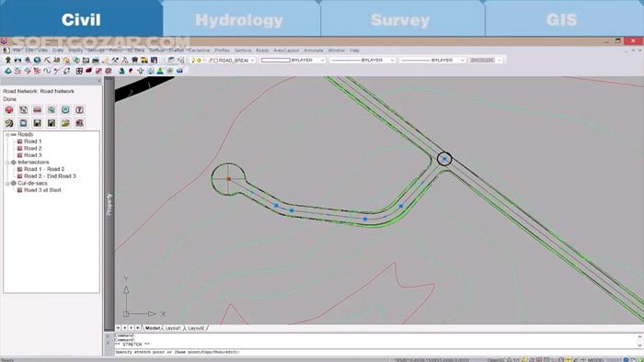Select Road 3 in the Roads tree
This screenshot has width=644, height=362.
[x=32, y=155]
